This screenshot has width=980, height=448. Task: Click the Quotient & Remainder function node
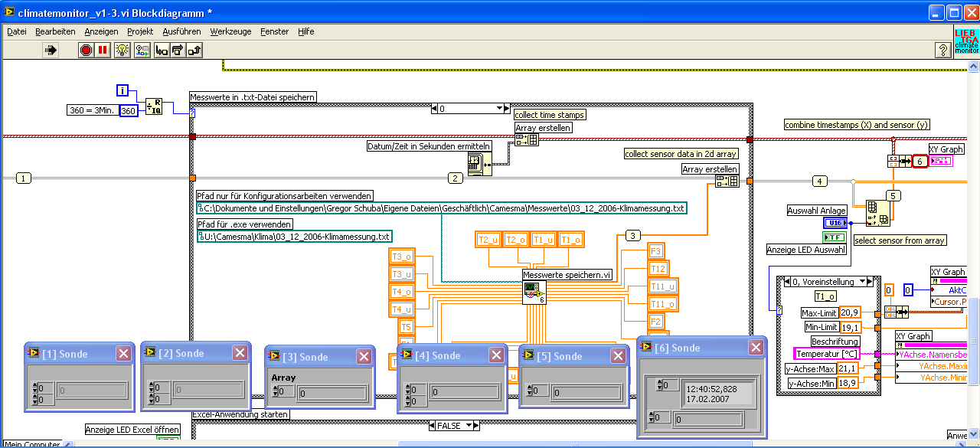[154, 106]
